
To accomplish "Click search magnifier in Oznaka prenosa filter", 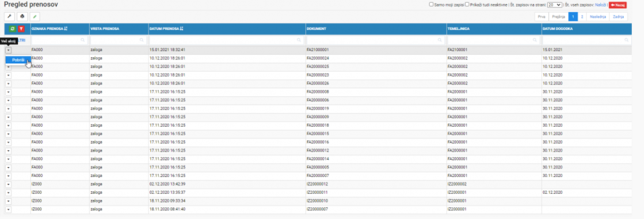I will (x=82, y=40).
